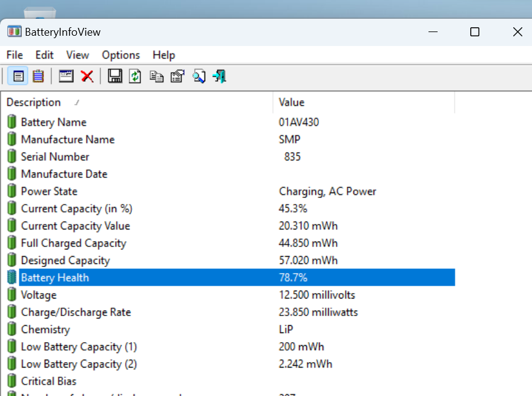The image size is (532, 396).
Task: Click the red X clear log icon
Action: point(87,76)
